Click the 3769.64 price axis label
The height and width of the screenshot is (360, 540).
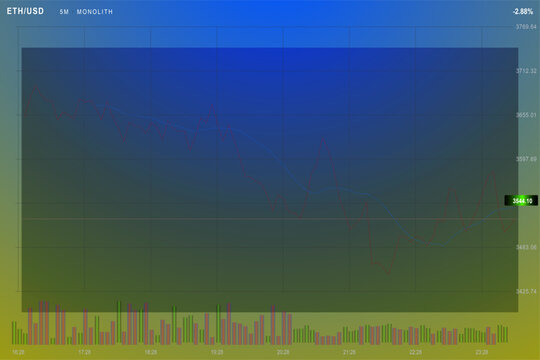point(526,27)
